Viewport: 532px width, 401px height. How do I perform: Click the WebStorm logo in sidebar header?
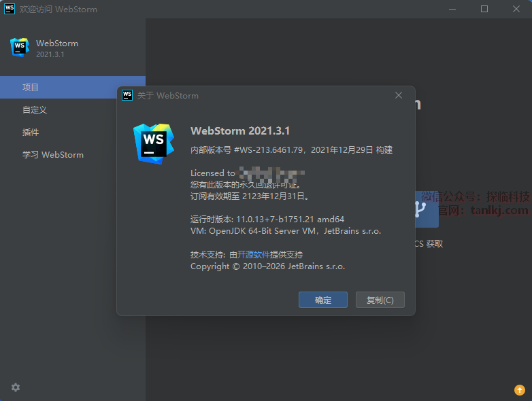coord(20,48)
